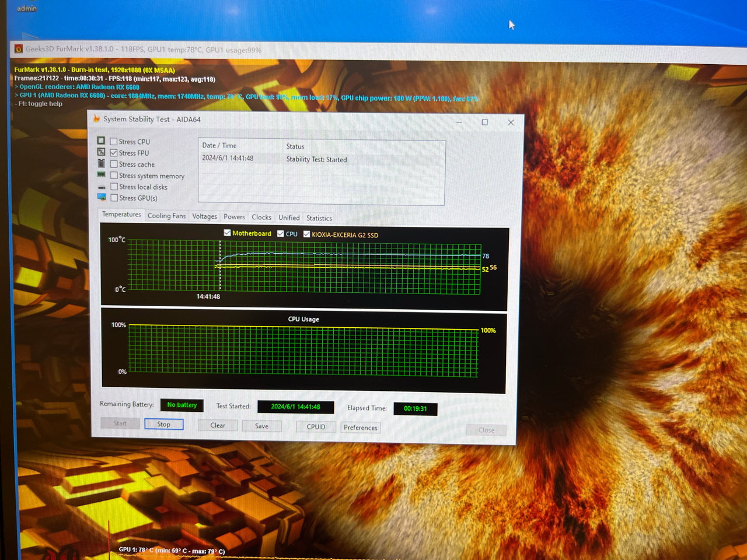Click the hard disk icon beside Stress local disks
Screen dimensions: 747x560
[102, 186]
